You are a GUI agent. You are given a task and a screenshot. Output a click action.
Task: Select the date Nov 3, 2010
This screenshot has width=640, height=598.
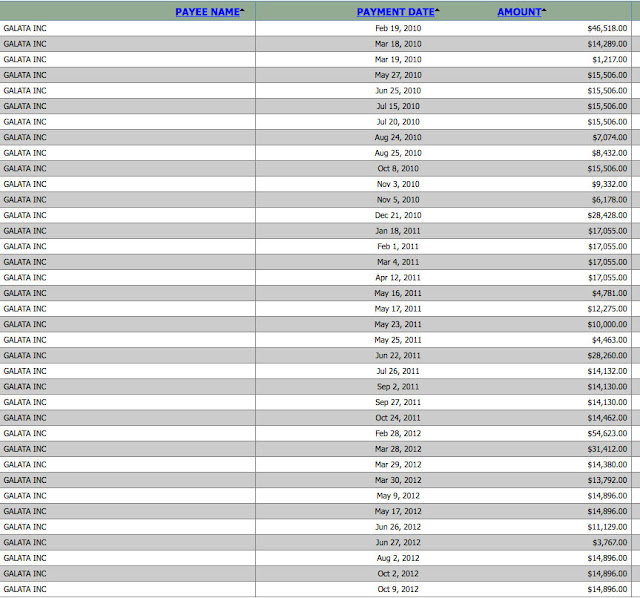click(398, 184)
